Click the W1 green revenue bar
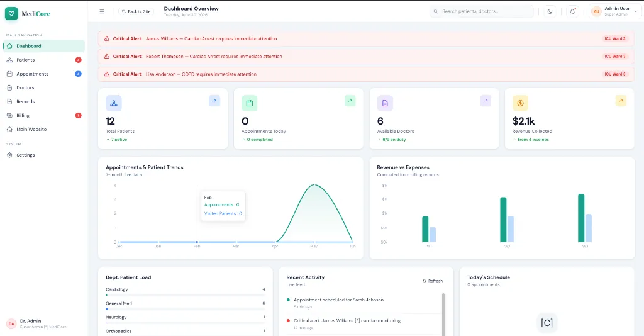644x336 pixels. pyautogui.click(x=425, y=229)
